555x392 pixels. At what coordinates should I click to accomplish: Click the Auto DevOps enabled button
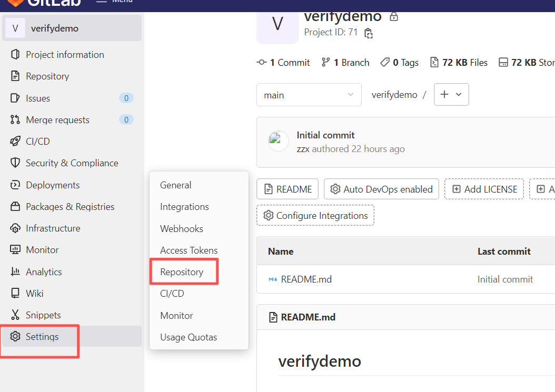pos(381,189)
